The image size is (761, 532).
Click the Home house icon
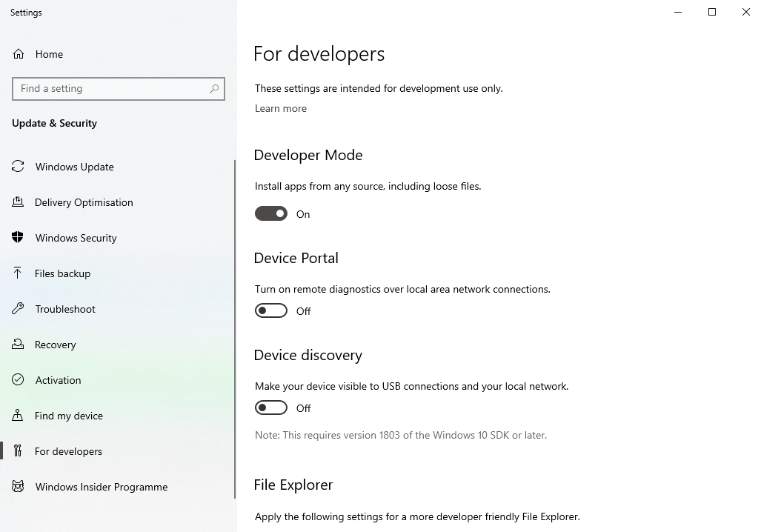[x=19, y=54]
